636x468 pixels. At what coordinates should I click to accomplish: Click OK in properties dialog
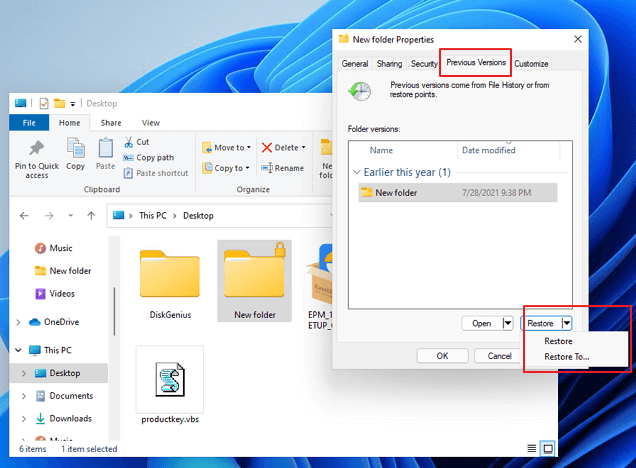click(442, 356)
